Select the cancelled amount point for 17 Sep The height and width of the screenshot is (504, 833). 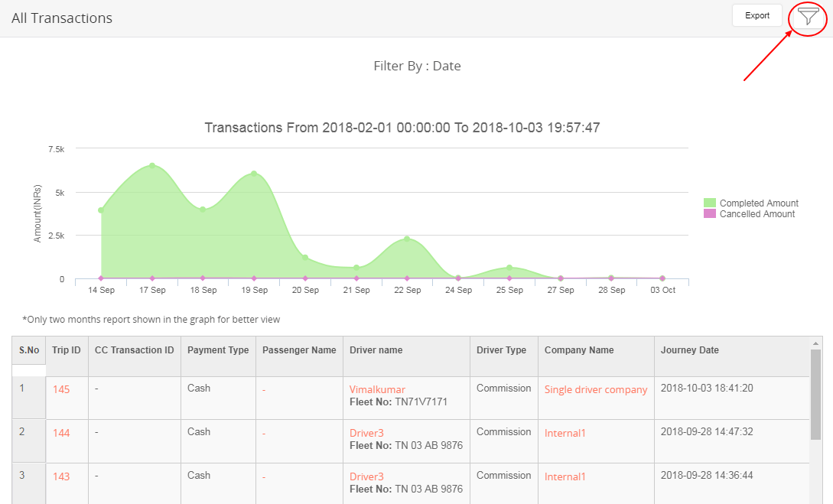[152, 278]
